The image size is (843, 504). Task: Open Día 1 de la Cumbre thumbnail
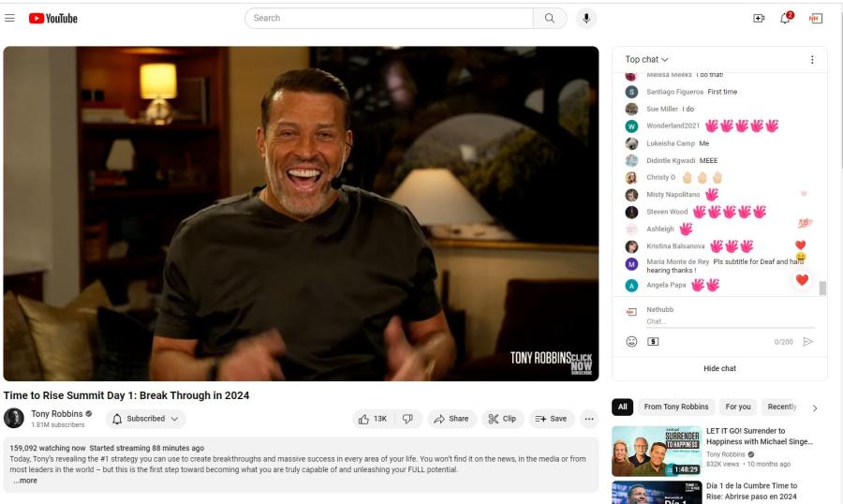[x=657, y=493]
